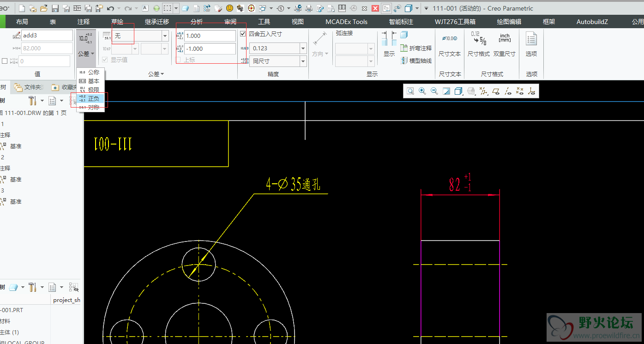Image resolution: width=644 pixels, height=344 pixels.
Task: Select the 4-∅35通孔 note in drawing
Action: point(294,185)
